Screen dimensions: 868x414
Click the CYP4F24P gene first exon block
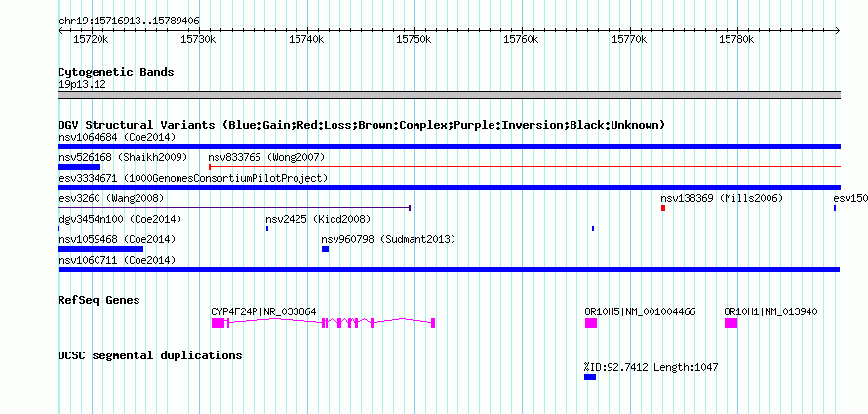[217, 323]
